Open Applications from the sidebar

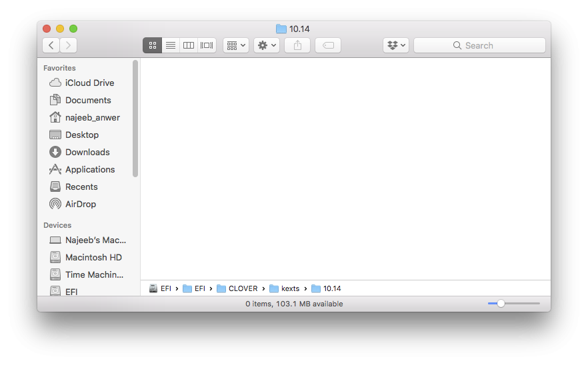point(89,169)
